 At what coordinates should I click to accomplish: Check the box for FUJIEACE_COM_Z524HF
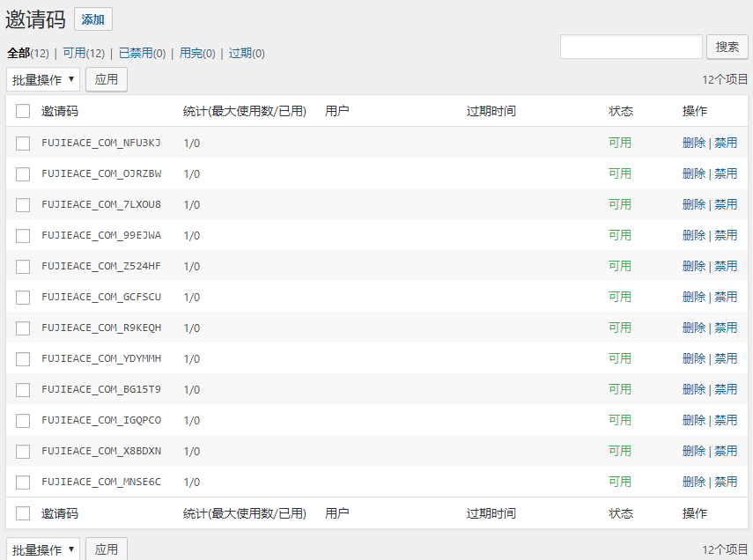click(23, 266)
